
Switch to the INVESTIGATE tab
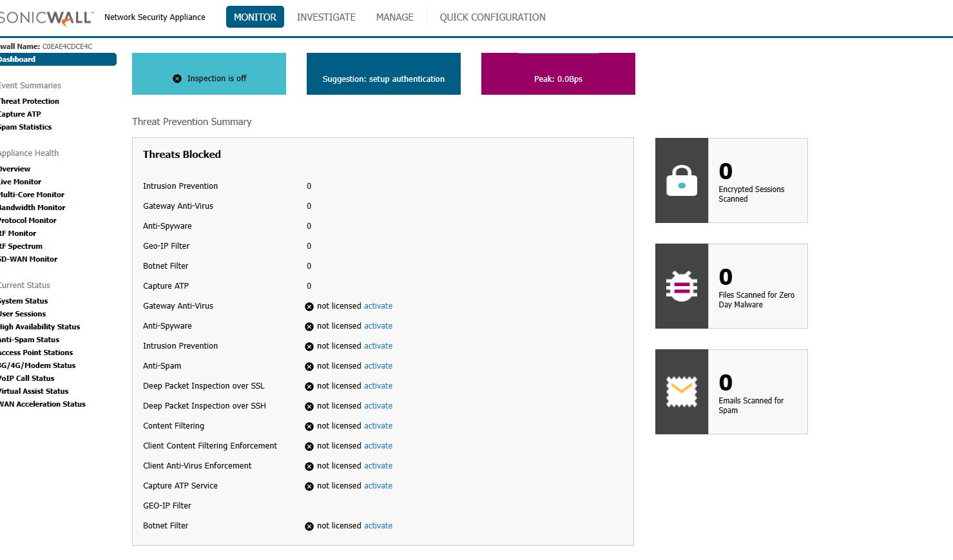tap(326, 17)
